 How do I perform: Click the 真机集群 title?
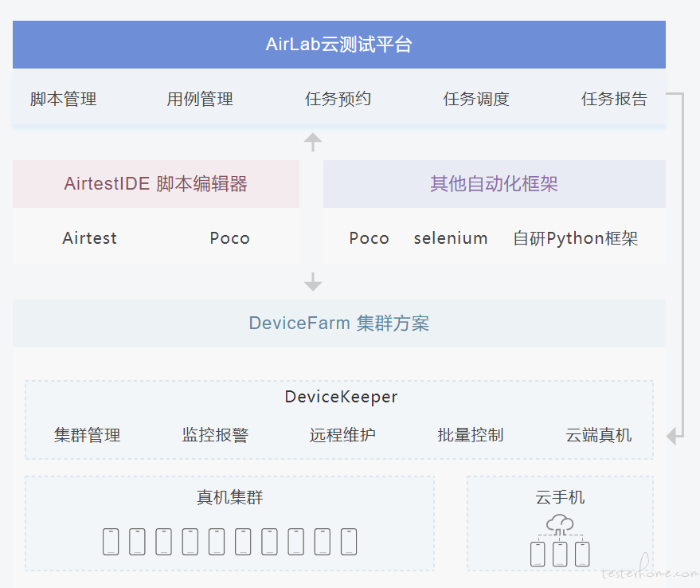tap(230, 497)
